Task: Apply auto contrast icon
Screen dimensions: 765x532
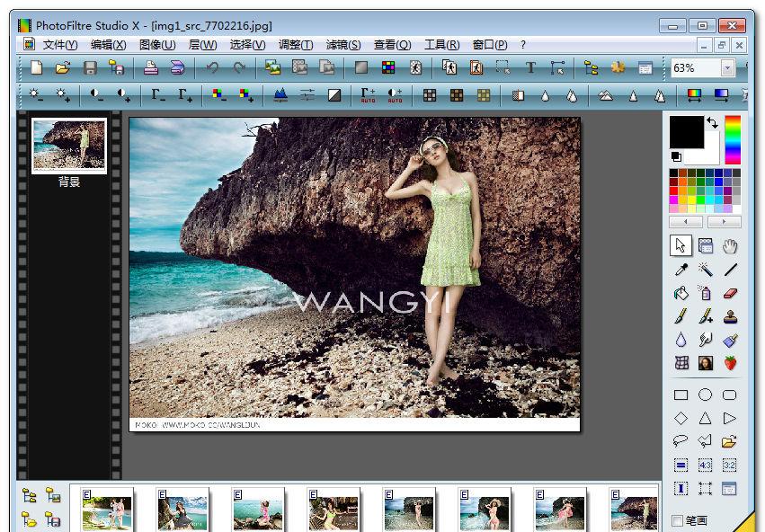Action: pos(395,94)
